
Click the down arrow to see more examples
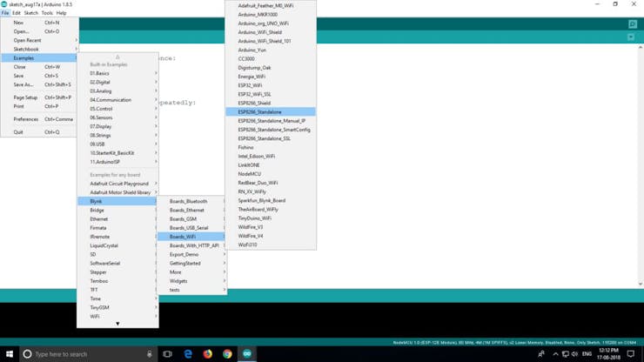point(117,324)
